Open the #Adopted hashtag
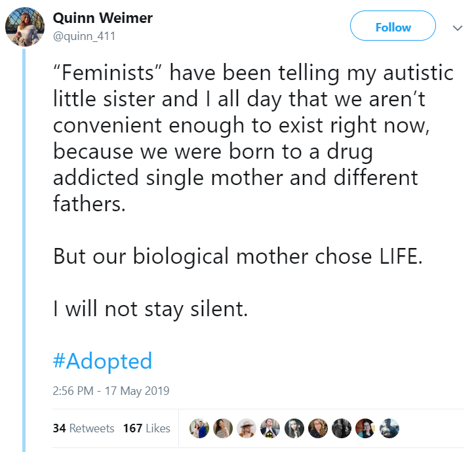The image size is (476, 452). [102, 361]
